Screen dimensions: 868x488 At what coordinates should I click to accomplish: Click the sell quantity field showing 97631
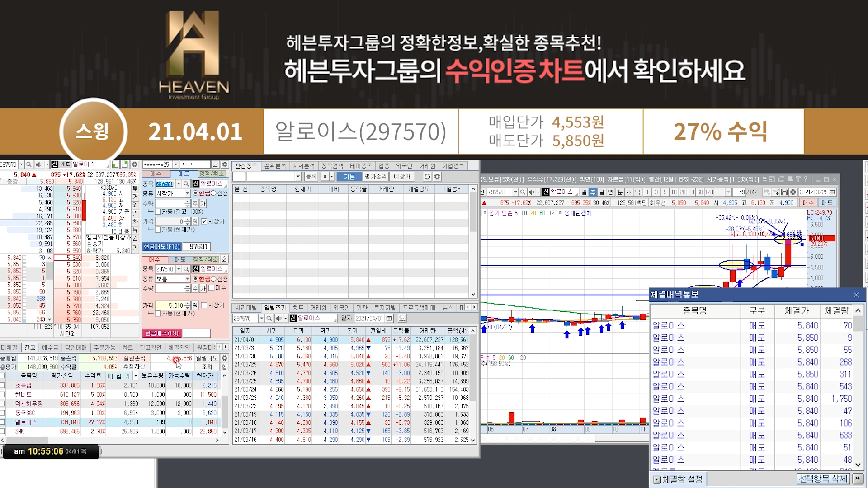pyautogui.click(x=196, y=247)
